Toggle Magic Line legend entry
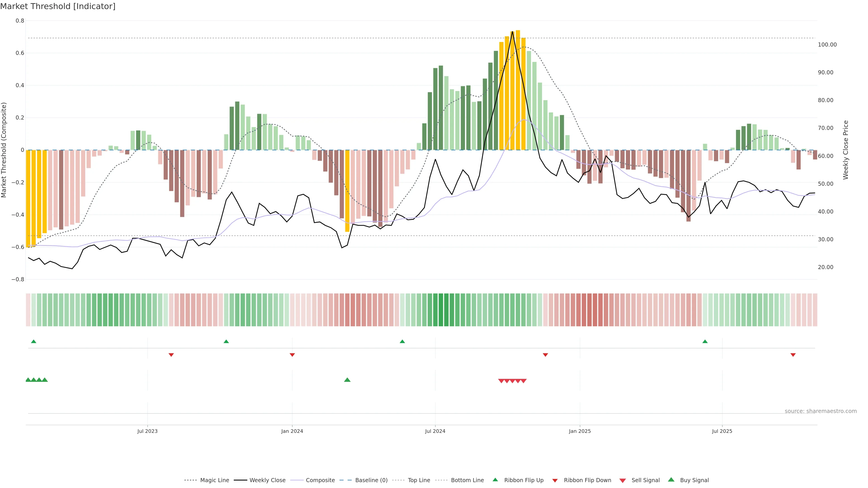868x488 pixels. coord(214,480)
